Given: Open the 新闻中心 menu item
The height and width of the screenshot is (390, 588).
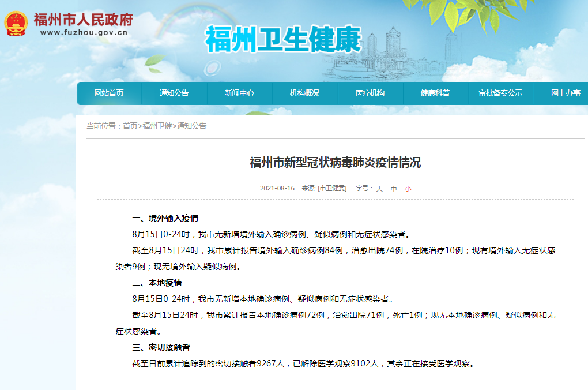Looking at the screenshot, I should coord(239,93).
